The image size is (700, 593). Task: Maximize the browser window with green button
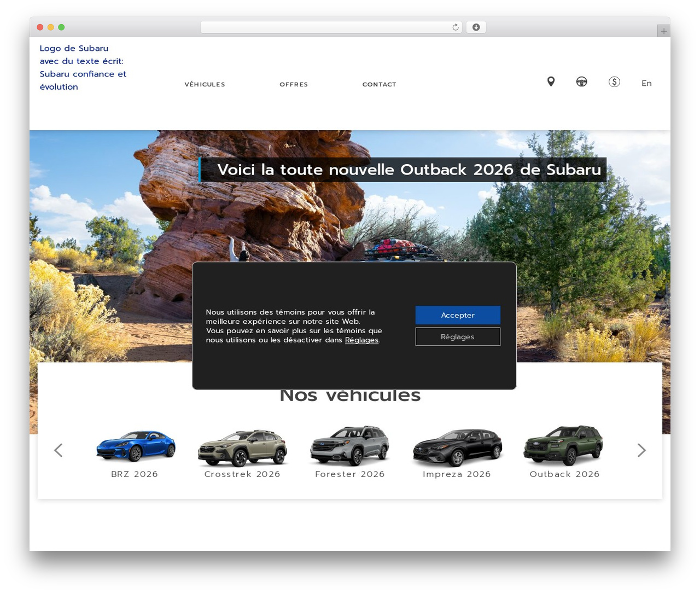click(61, 27)
